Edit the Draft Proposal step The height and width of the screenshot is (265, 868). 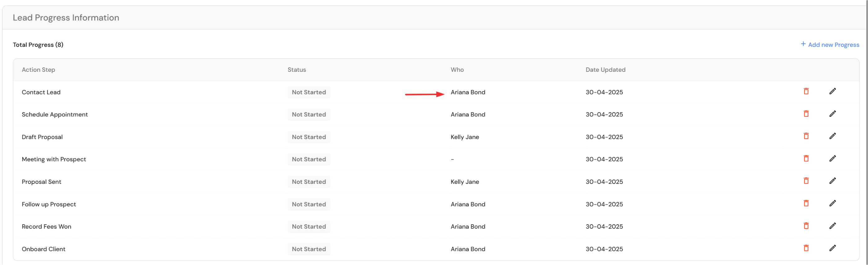(x=832, y=136)
